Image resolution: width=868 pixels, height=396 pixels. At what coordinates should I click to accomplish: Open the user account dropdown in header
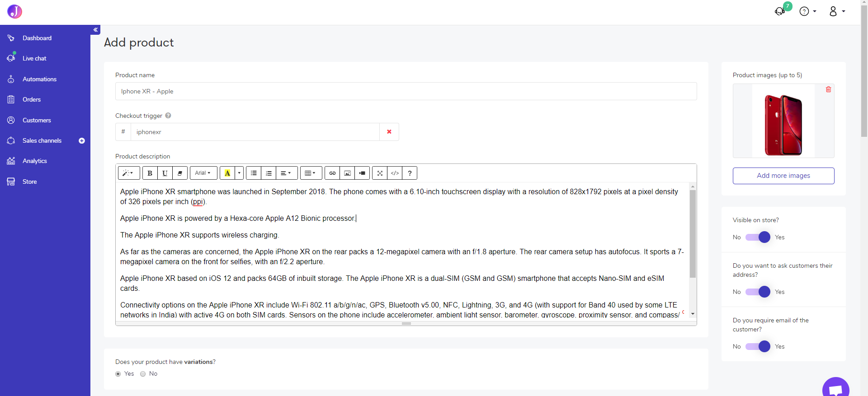[x=837, y=11]
